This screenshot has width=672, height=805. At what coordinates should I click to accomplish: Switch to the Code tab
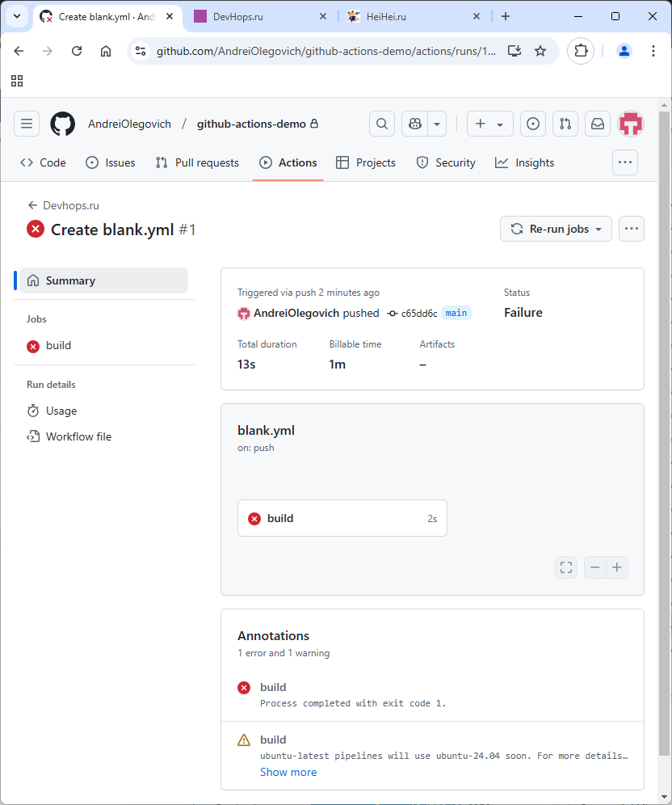click(x=43, y=162)
